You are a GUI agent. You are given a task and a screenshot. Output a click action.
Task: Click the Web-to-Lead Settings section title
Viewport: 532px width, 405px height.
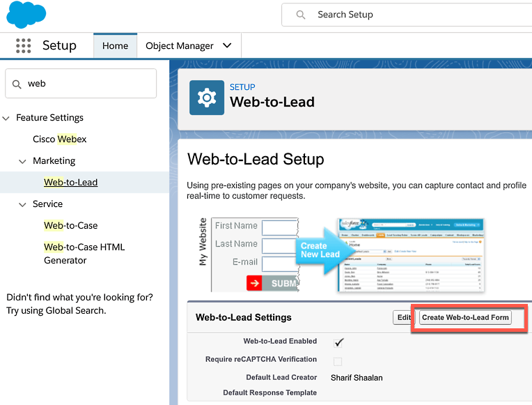pyautogui.click(x=243, y=317)
